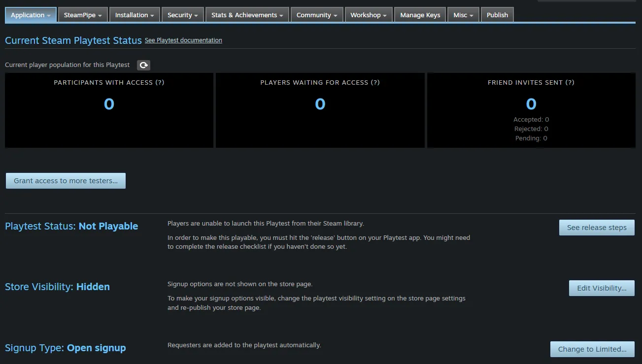Viewport: 642px width, 364px height.
Task: Click 'Players are unable to launch this Playtest' text
Action: click(266, 224)
